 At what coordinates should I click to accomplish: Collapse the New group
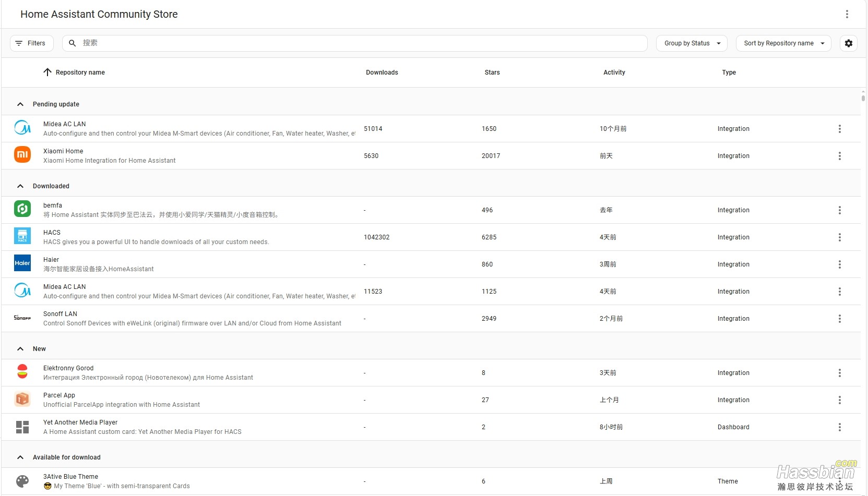coord(20,349)
